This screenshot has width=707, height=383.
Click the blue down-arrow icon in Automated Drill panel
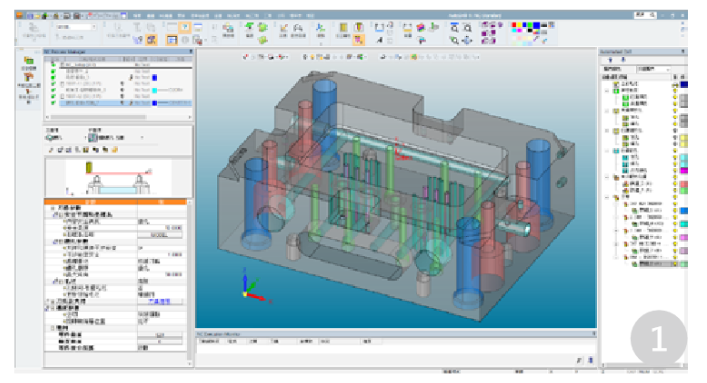point(610,60)
